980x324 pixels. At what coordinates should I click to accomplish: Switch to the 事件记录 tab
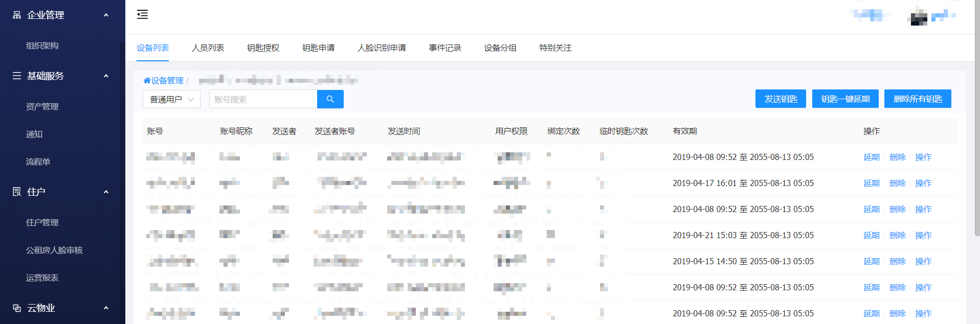click(444, 48)
